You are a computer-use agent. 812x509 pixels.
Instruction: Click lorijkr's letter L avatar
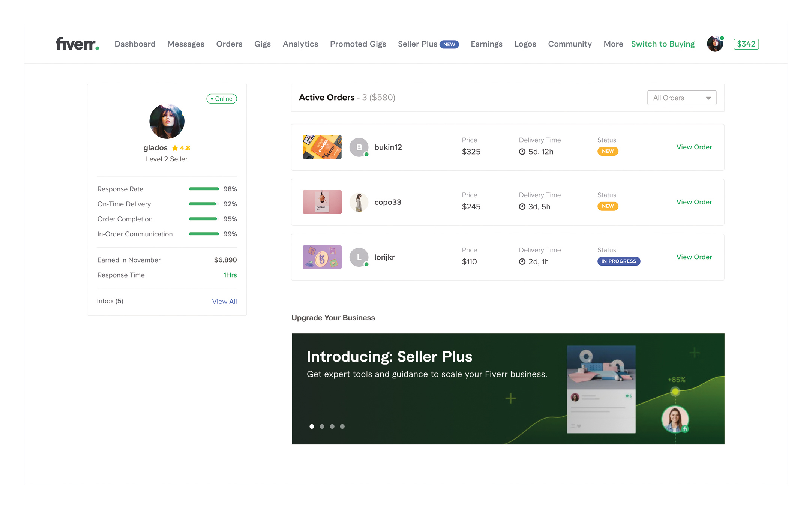point(359,257)
